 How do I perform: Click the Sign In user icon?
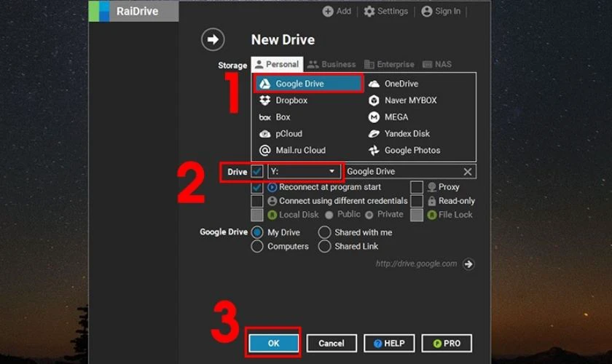point(427,12)
